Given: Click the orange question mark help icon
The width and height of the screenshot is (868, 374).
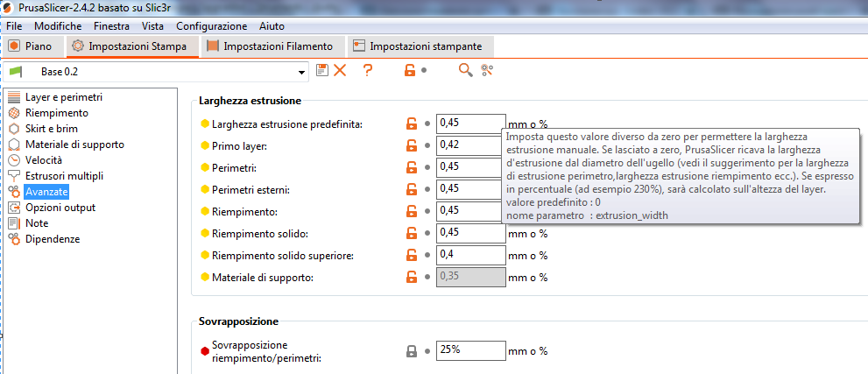Looking at the screenshot, I should [368, 70].
